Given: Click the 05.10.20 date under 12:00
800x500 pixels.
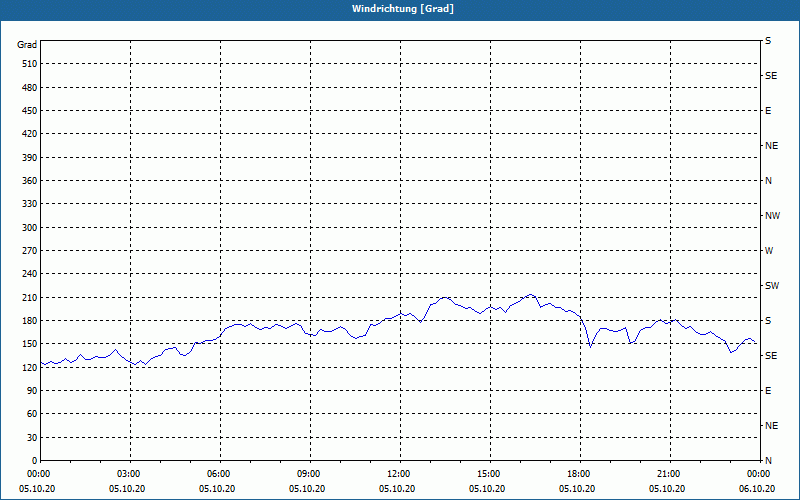Looking at the screenshot, I should tap(397, 489).
